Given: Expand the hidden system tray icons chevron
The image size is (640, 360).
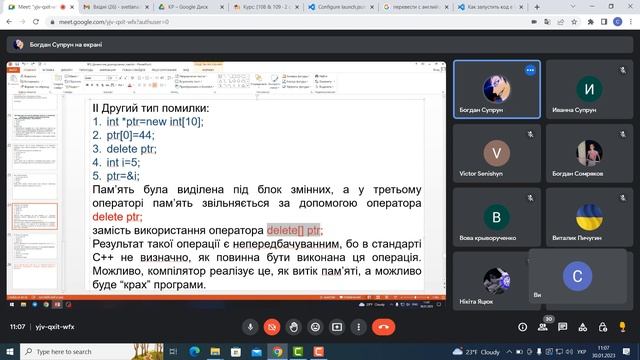Looking at the screenshot, I should pos(509,351).
